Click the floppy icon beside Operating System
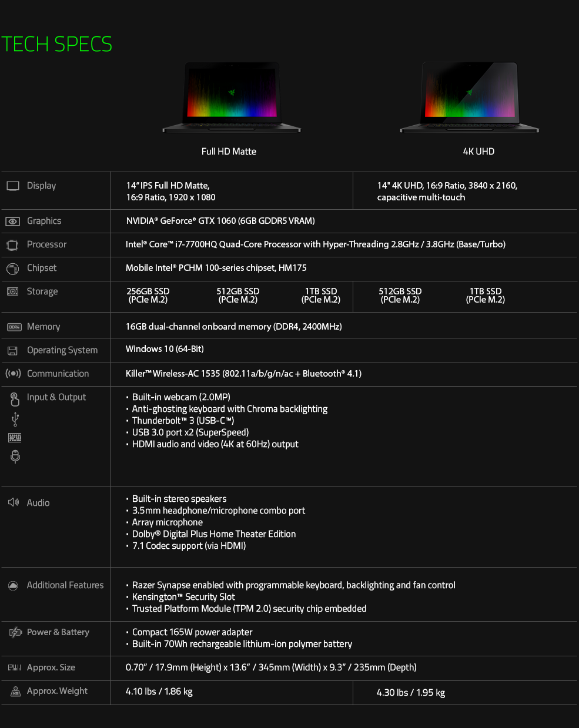This screenshot has height=728, width=579. click(x=12, y=351)
